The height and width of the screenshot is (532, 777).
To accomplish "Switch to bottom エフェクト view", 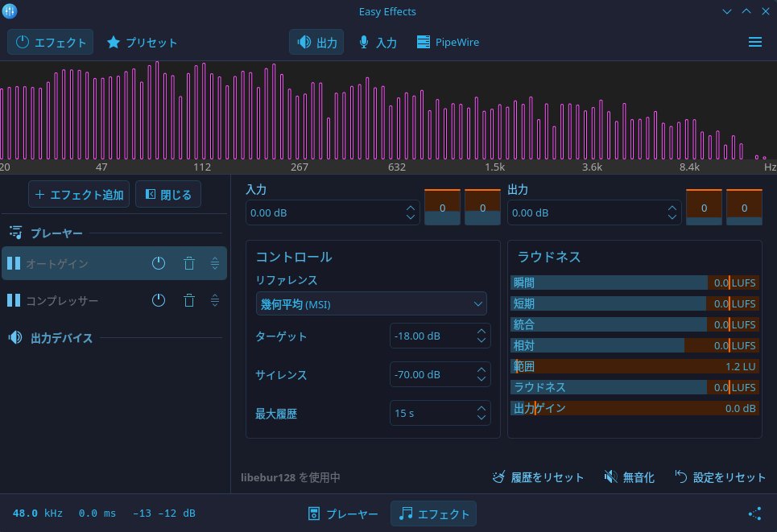I will pyautogui.click(x=434, y=513).
